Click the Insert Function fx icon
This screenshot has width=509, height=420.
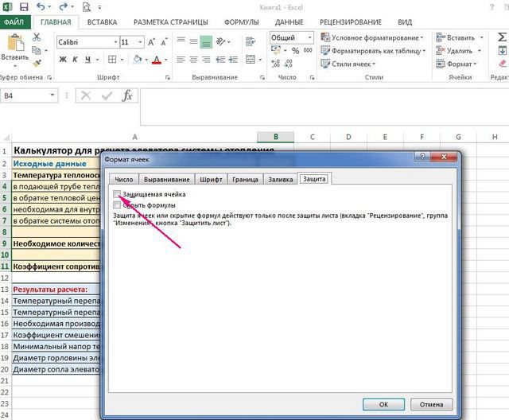click(126, 95)
